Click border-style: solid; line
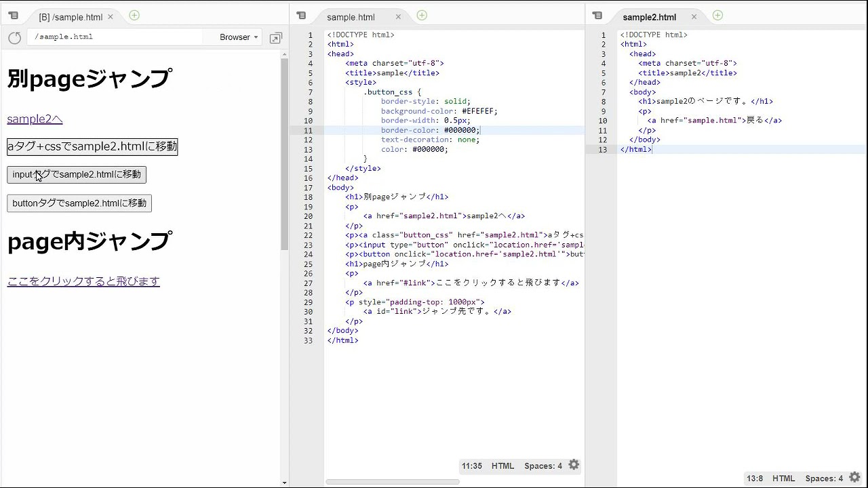The image size is (868, 488). pyautogui.click(x=425, y=102)
